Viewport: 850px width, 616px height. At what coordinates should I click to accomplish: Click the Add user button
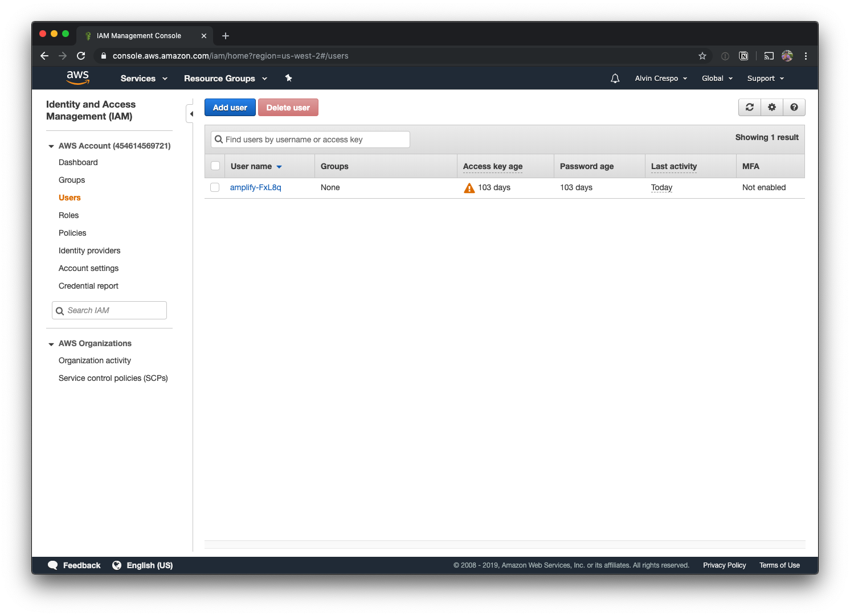point(230,108)
